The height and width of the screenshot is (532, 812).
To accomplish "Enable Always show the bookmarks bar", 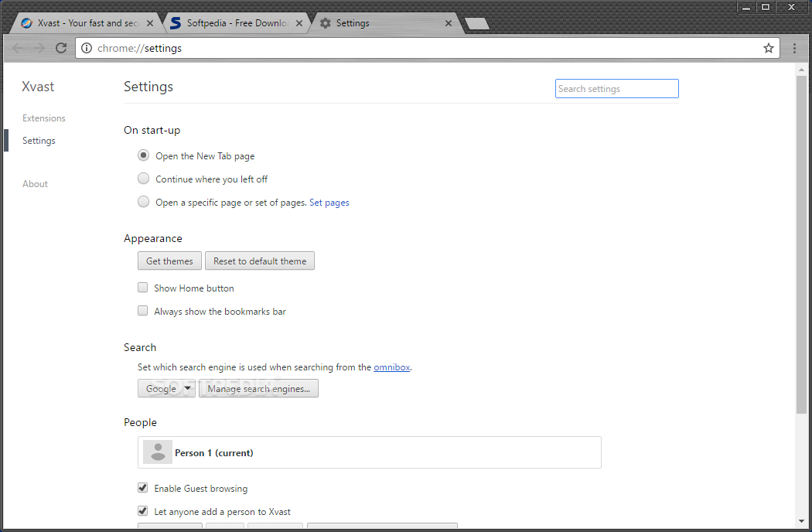I will pos(142,311).
